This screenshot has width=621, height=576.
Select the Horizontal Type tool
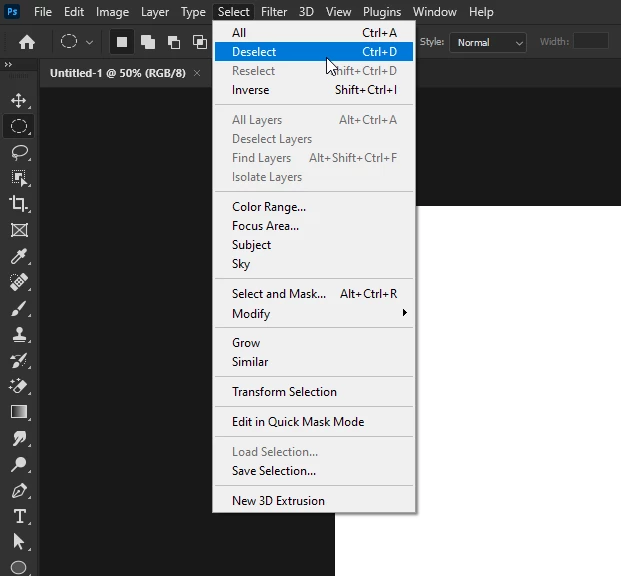pos(19,516)
